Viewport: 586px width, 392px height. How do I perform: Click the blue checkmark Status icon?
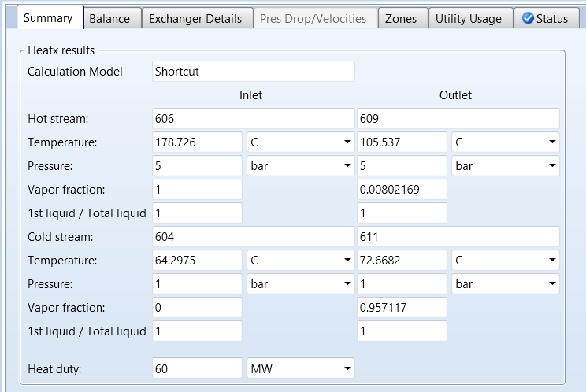tap(528, 18)
